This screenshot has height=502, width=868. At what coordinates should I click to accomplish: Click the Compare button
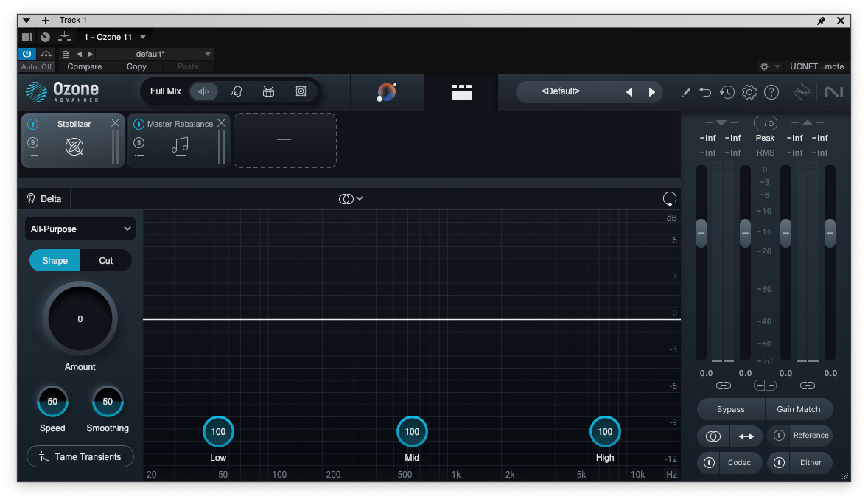tap(84, 66)
